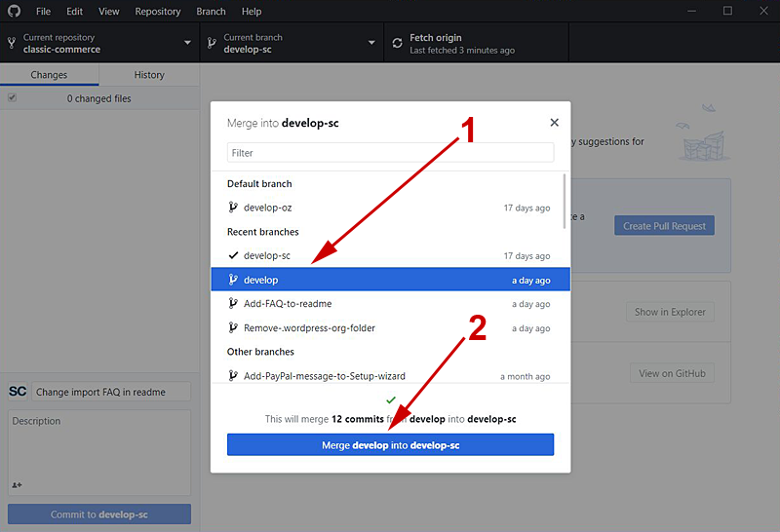The height and width of the screenshot is (532, 780).
Task: Click the branch list scrollbar in merge dialog
Action: (565, 201)
